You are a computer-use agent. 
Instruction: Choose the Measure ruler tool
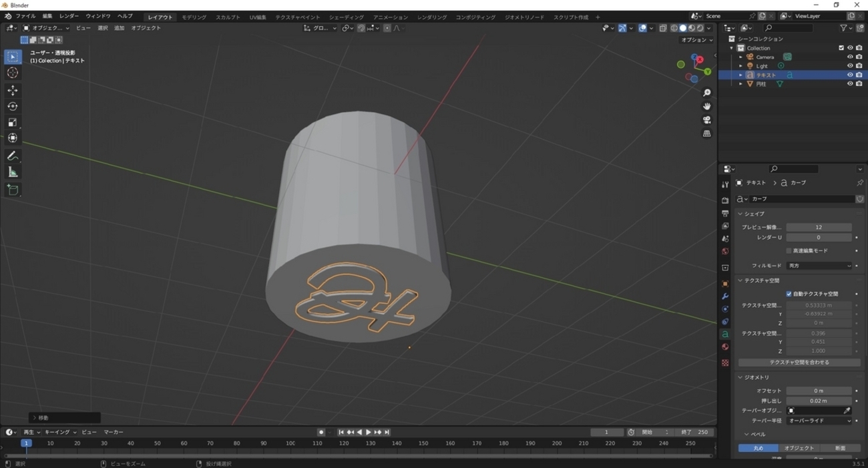[13, 172]
